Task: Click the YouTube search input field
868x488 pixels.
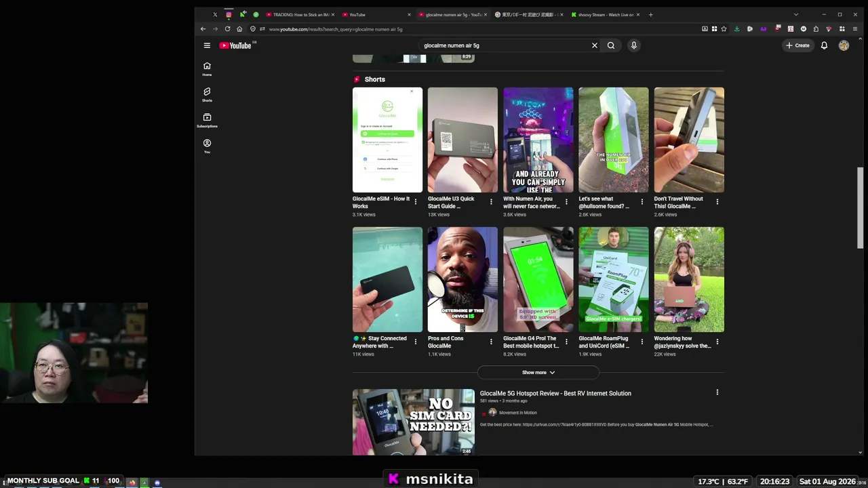Action: pos(505,45)
